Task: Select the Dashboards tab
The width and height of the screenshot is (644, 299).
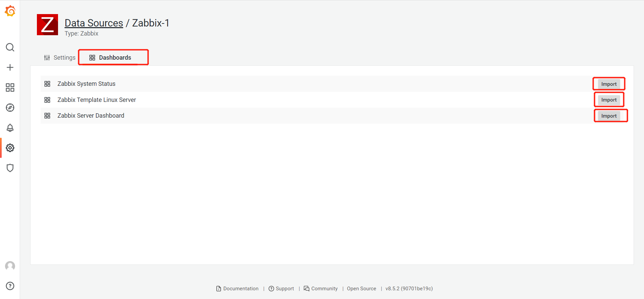Action: (x=110, y=58)
